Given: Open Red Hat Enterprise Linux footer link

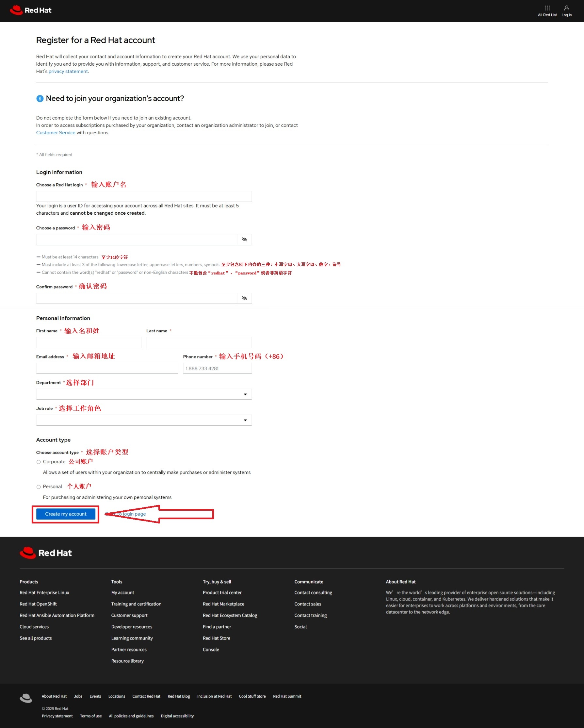Looking at the screenshot, I should pyautogui.click(x=44, y=593).
